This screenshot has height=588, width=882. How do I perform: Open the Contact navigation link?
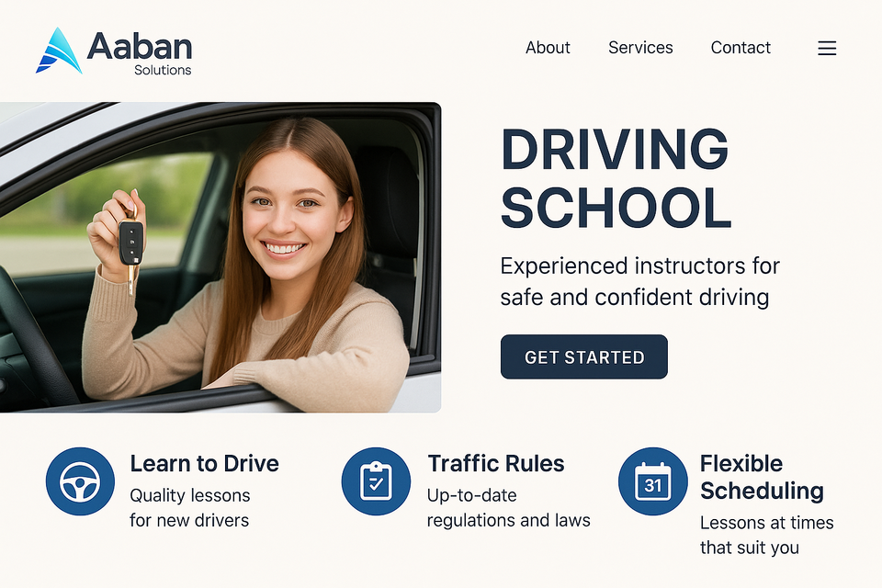point(741,48)
